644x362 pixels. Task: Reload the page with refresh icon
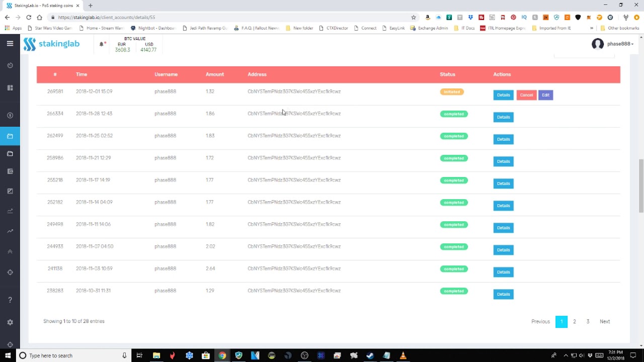point(29,17)
